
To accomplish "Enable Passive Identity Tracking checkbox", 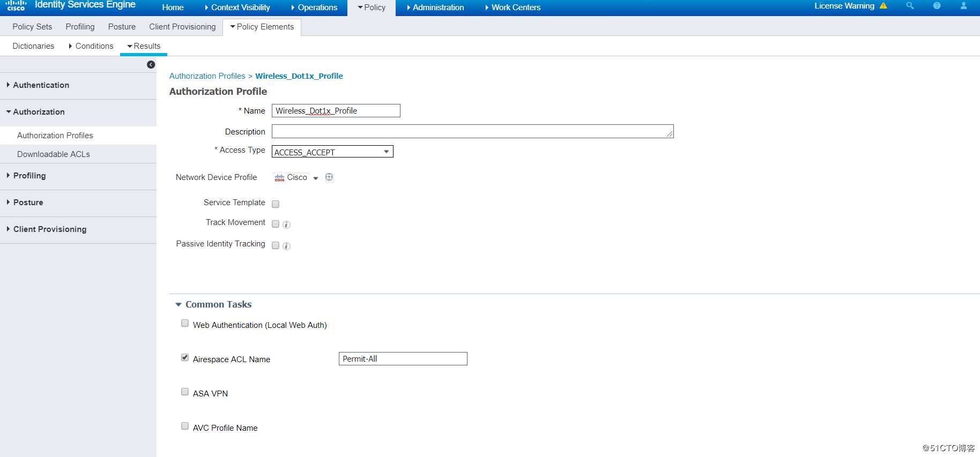I will [276, 245].
